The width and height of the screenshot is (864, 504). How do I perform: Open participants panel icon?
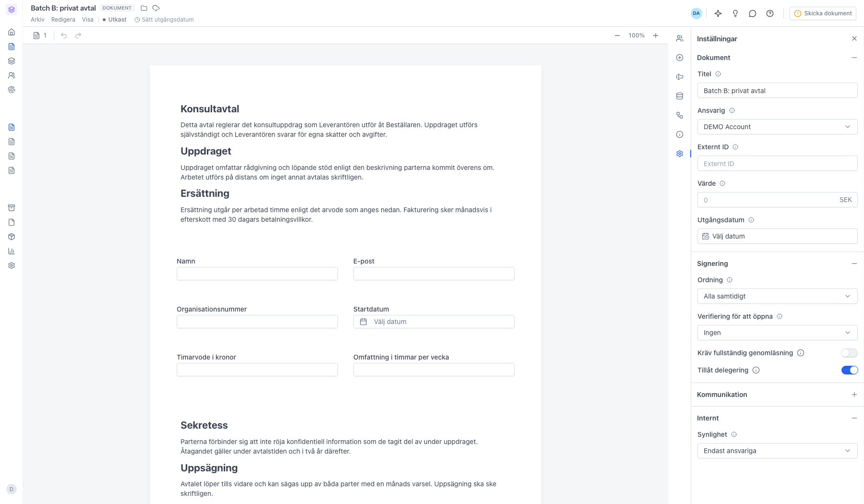[x=680, y=38]
